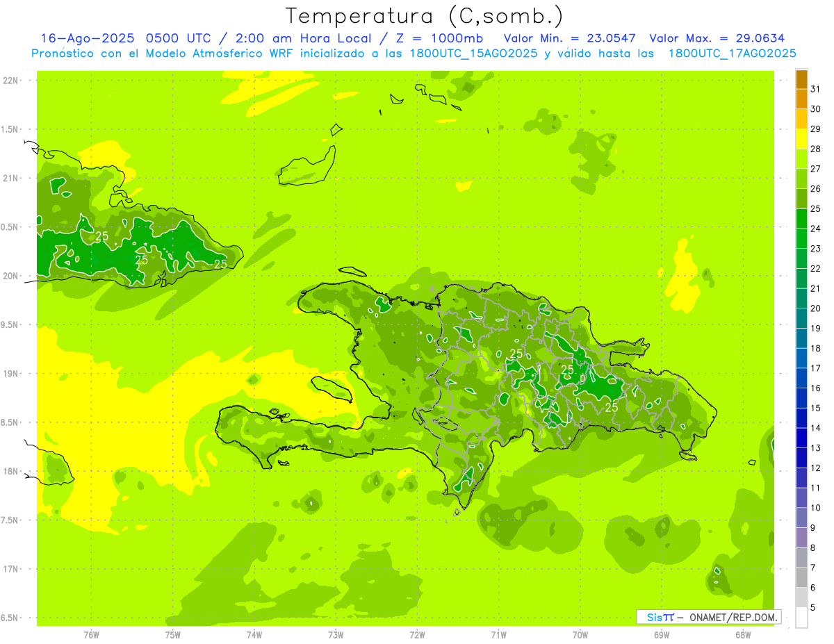
Task: Click the '1.5N' latitude label
Action: (x=10, y=129)
